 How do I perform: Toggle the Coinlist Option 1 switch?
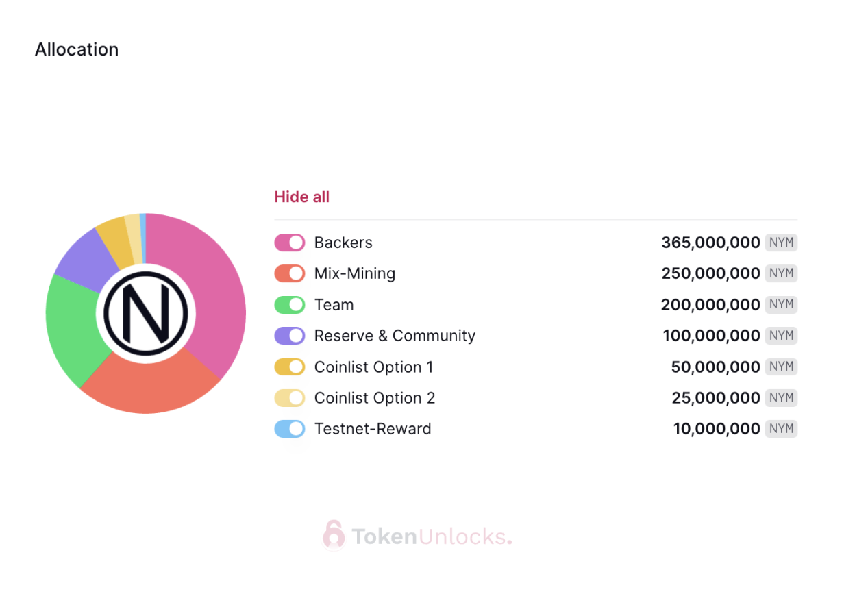click(x=290, y=367)
